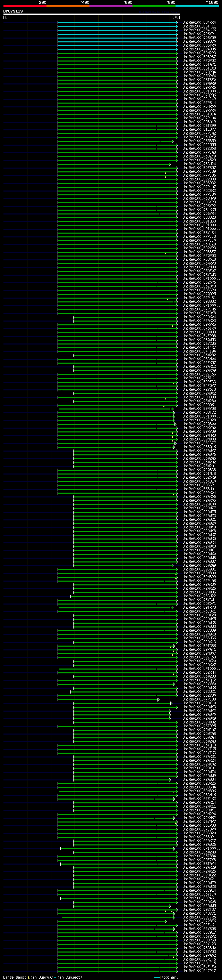Click the end arrowhead of the UniRef100_A7R8F6 bar

point(166,921)
